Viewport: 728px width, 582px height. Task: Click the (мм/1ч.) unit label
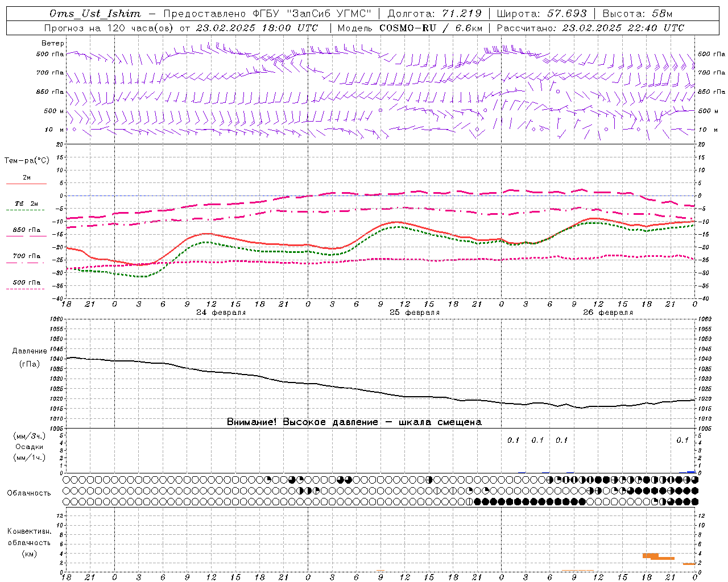(30, 458)
